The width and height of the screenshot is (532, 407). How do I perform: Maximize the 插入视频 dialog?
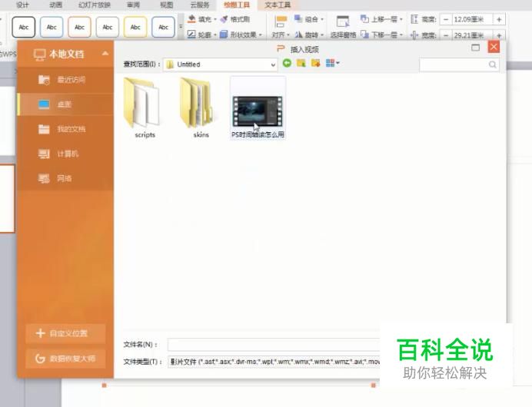[x=476, y=48]
